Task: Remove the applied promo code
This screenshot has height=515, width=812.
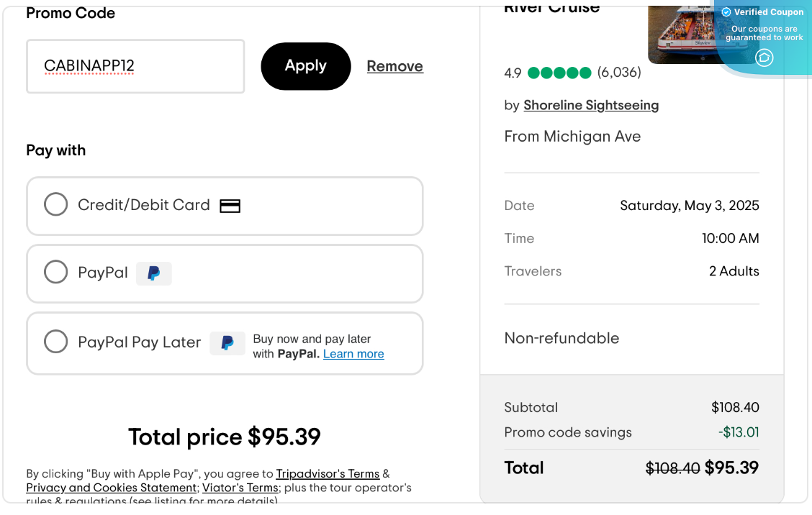Action: coord(394,66)
